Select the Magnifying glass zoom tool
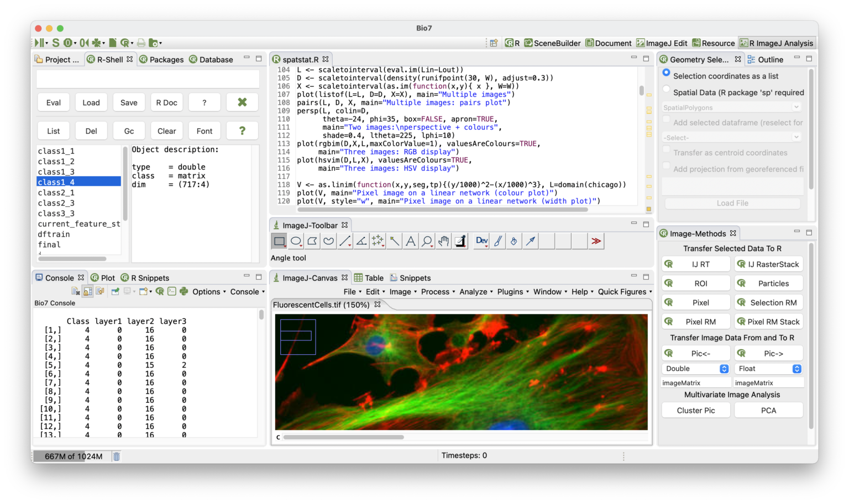Screen dimensions: 849x504 click(x=427, y=241)
